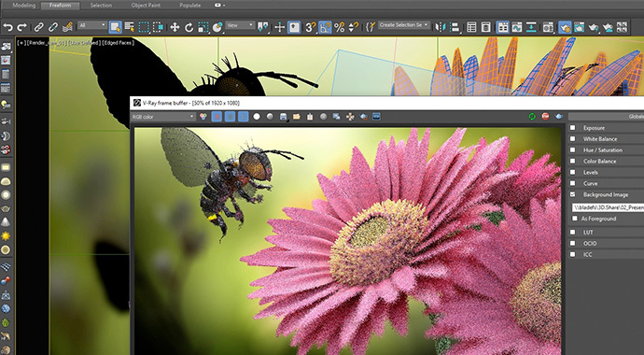The height and width of the screenshot is (355, 644).
Task: Toggle the red channel button in frame buffer
Action: tap(217, 117)
